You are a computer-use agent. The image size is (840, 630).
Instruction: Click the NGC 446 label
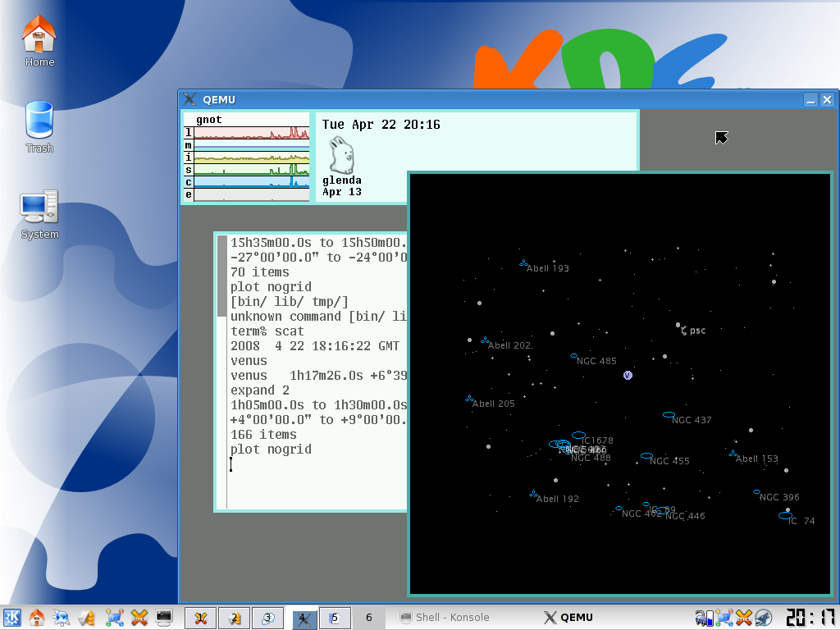pos(685,516)
